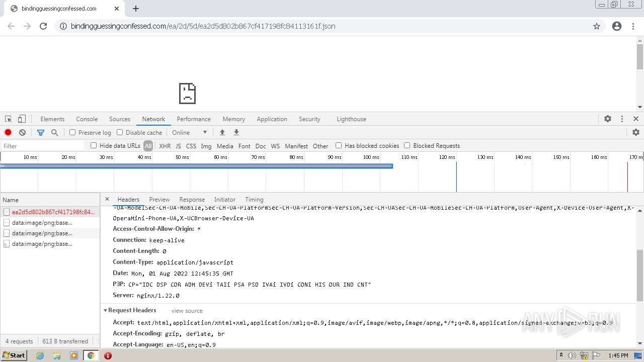Toggle the network filter funnel icon
The width and height of the screenshot is (644, 362).
pos(41,132)
